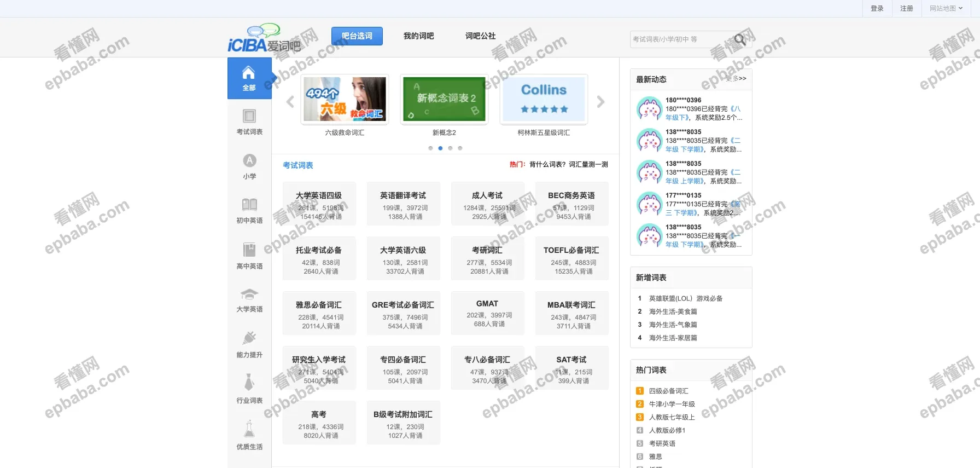Open 考研词汇 word list card
The height and width of the screenshot is (468, 980).
pos(488,259)
